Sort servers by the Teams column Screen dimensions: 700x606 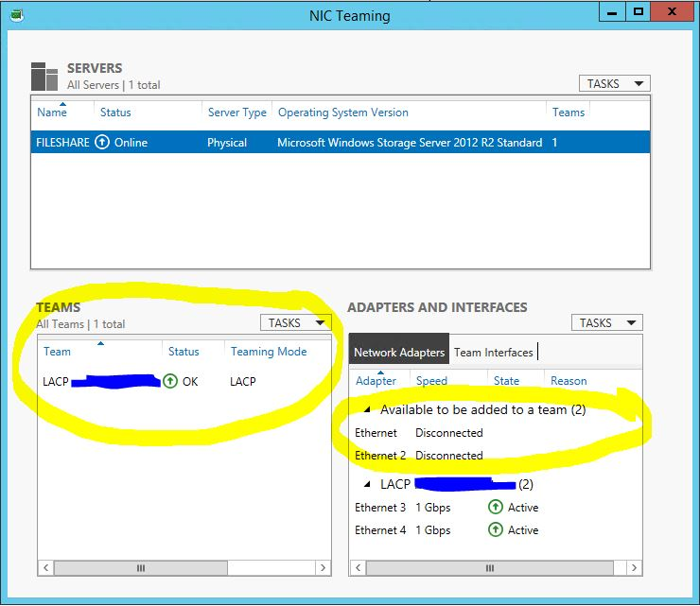click(x=569, y=112)
